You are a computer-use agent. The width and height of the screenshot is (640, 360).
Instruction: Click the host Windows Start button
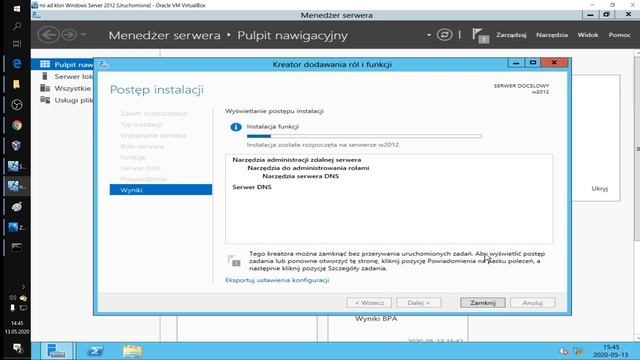tap(16, 9)
